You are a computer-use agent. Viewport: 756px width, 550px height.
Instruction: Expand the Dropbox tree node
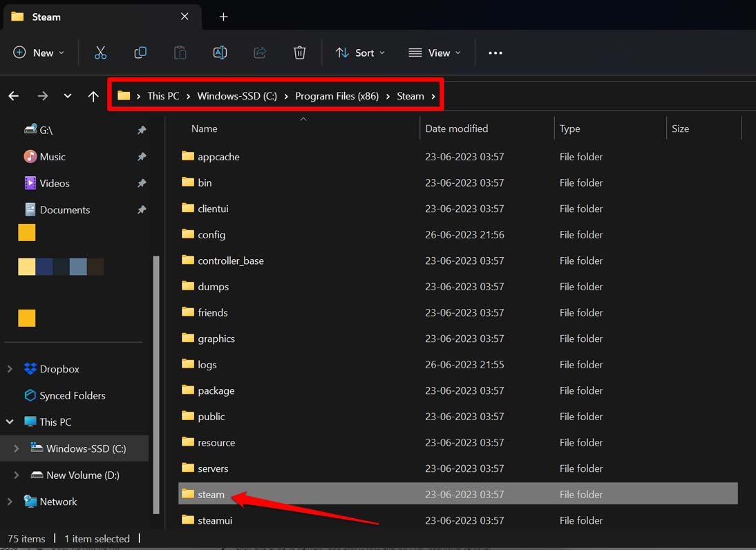(10, 369)
